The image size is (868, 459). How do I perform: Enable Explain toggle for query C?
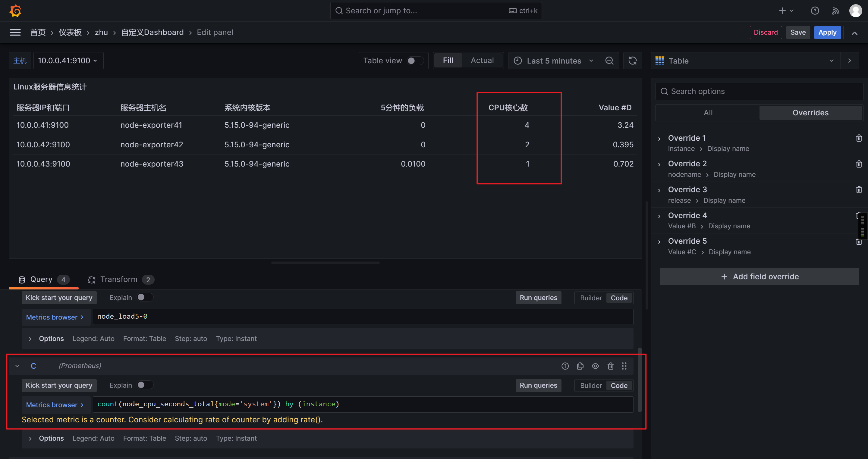pyautogui.click(x=145, y=385)
